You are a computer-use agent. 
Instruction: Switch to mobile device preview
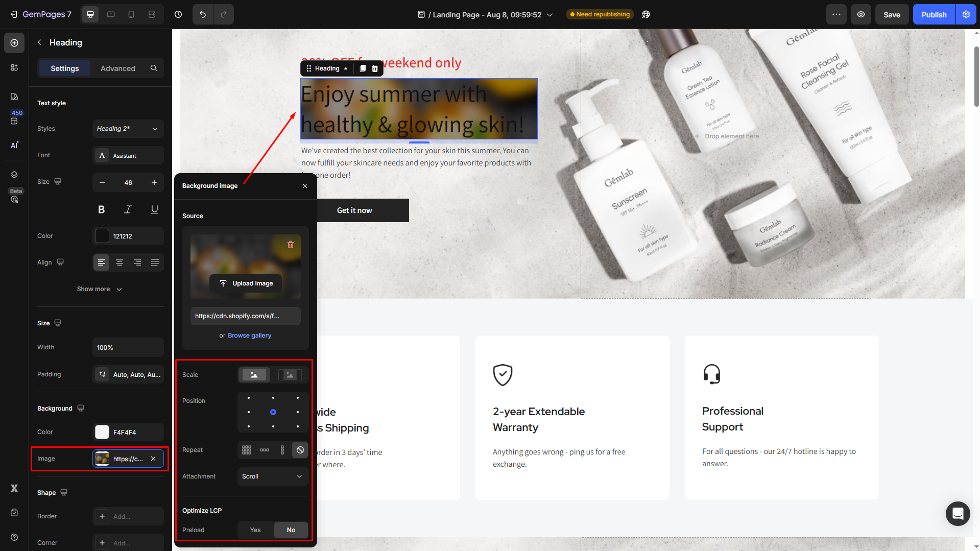131,14
